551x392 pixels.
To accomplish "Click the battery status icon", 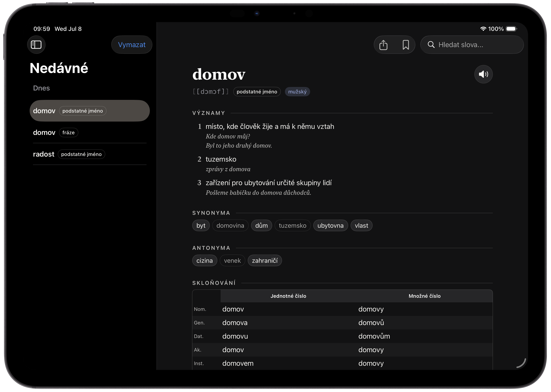I will click(x=511, y=29).
